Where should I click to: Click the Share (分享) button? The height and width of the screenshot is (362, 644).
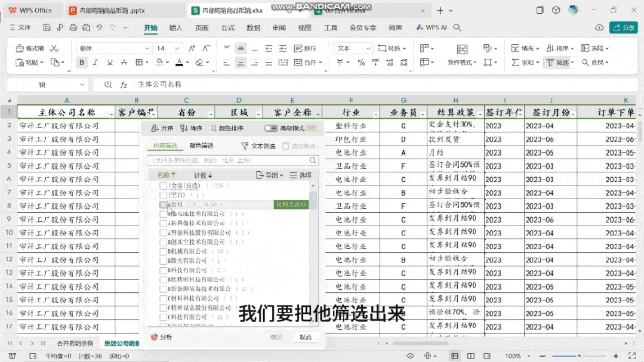tap(624, 27)
